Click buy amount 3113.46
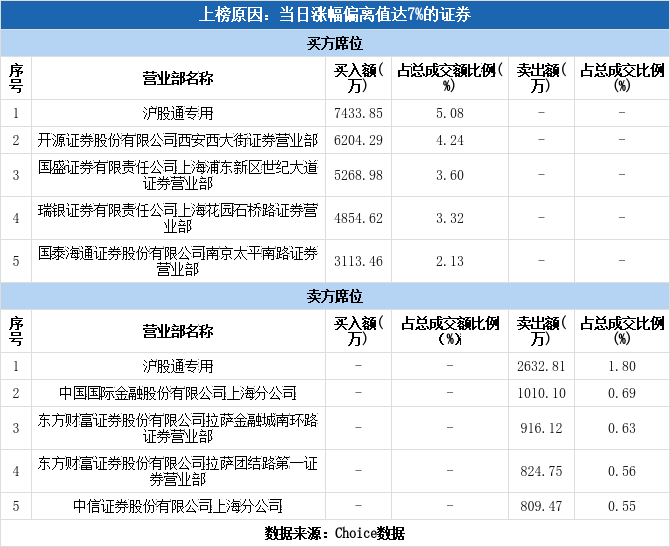Screen dimensions: 670x547 359,261
